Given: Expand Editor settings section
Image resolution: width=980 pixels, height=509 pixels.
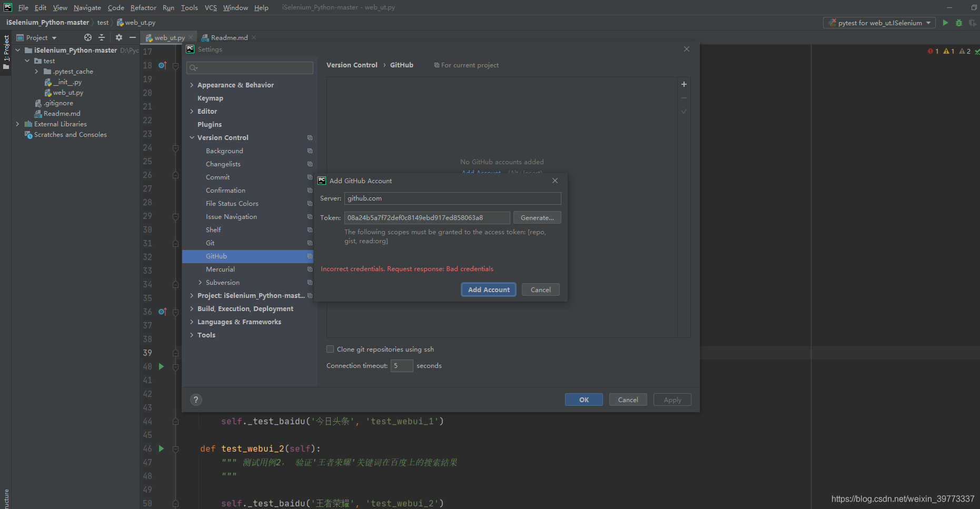Looking at the screenshot, I should [x=192, y=111].
